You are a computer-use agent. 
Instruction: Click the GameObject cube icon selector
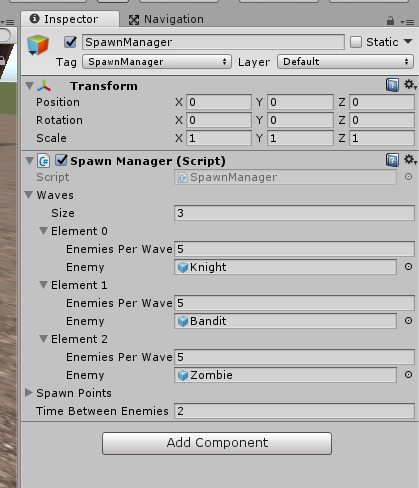tap(38, 45)
